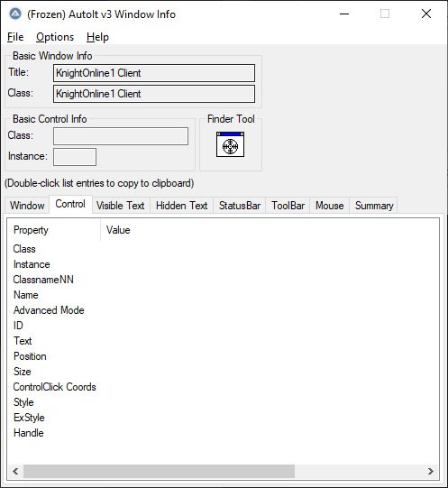This screenshot has height=488, width=448.
Task: Click the Basic Window Info Class field
Action: click(x=154, y=94)
